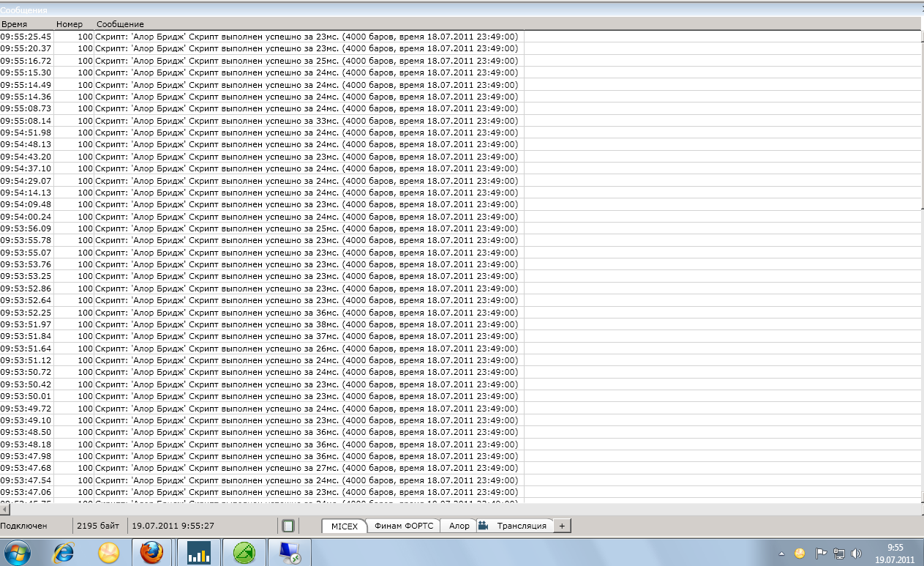Sort by the Время column header
Image resolution: width=924 pixels, height=566 pixels.
(27, 24)
